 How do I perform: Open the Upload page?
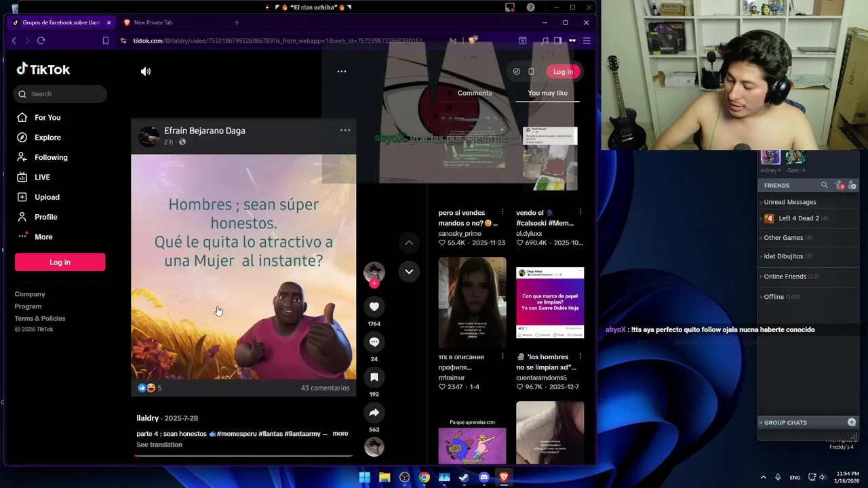[x=38, y=197]
